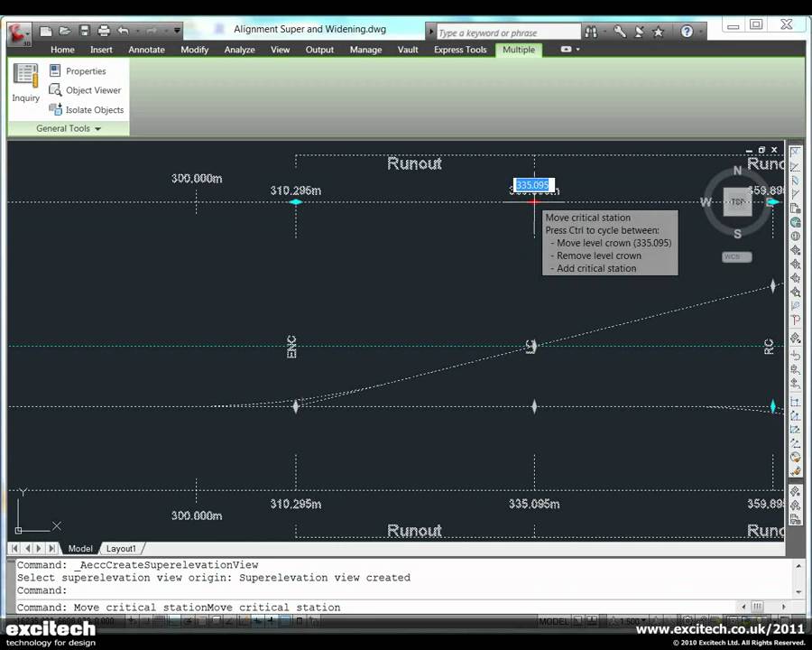812x650 pixels.
Task: Open the Properties palette
Action: click(x=78, y=71)
